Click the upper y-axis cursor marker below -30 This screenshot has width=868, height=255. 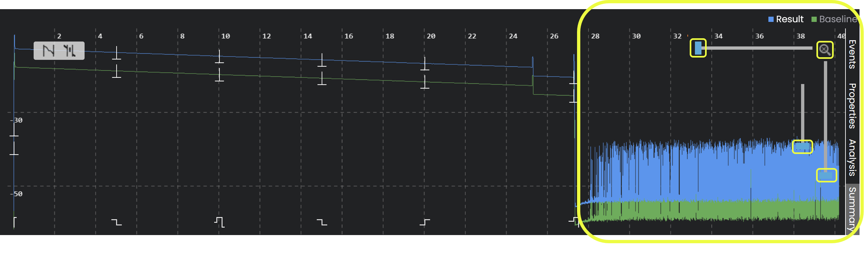(14, 130)
